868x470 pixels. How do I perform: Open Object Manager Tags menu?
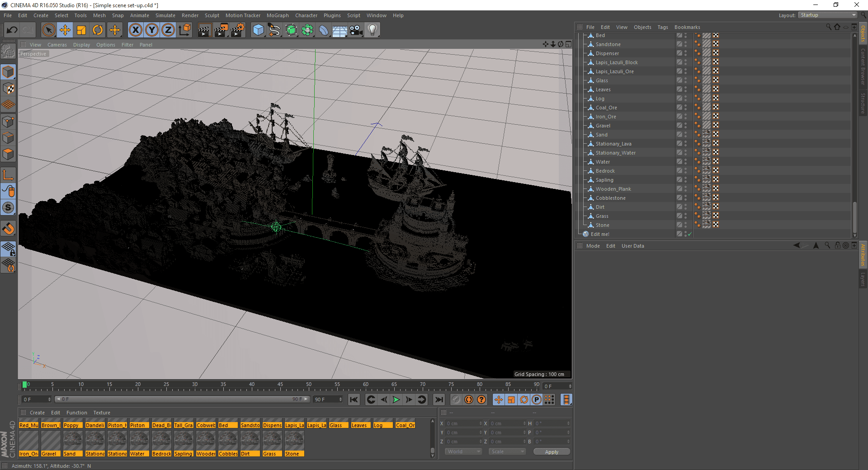pyautogui.click(x=663, y=27)
